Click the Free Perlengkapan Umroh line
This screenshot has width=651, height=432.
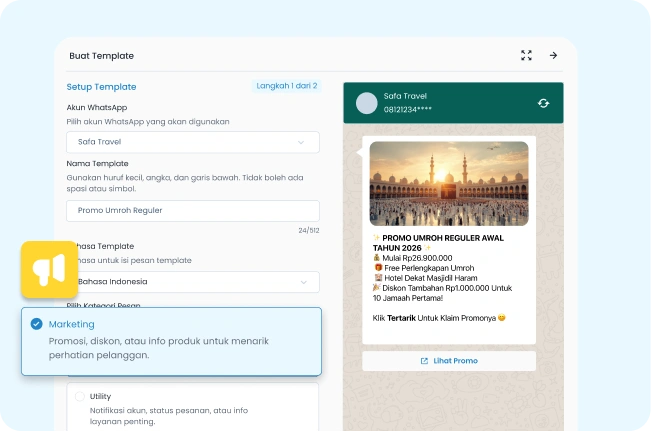pos(424,268)
